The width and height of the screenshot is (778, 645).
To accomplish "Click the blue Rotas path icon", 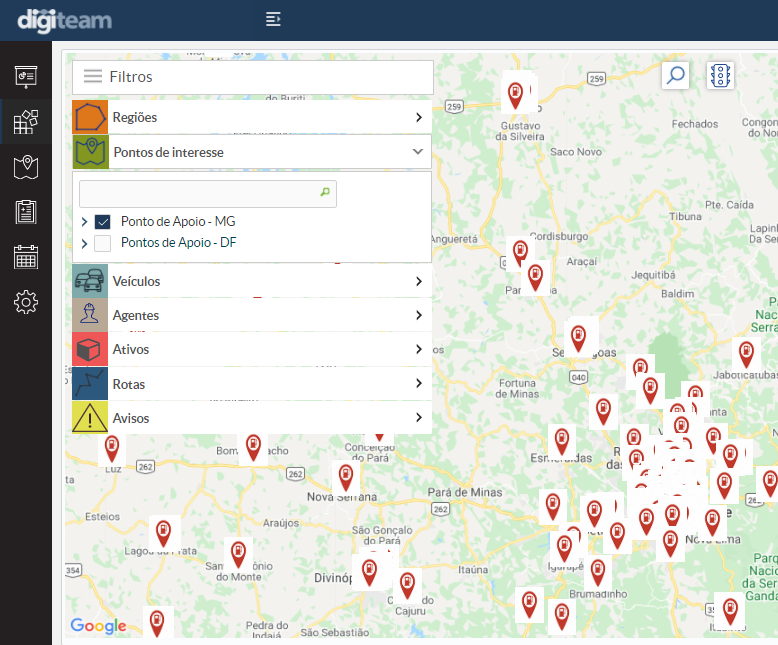I will click(90, 384).
